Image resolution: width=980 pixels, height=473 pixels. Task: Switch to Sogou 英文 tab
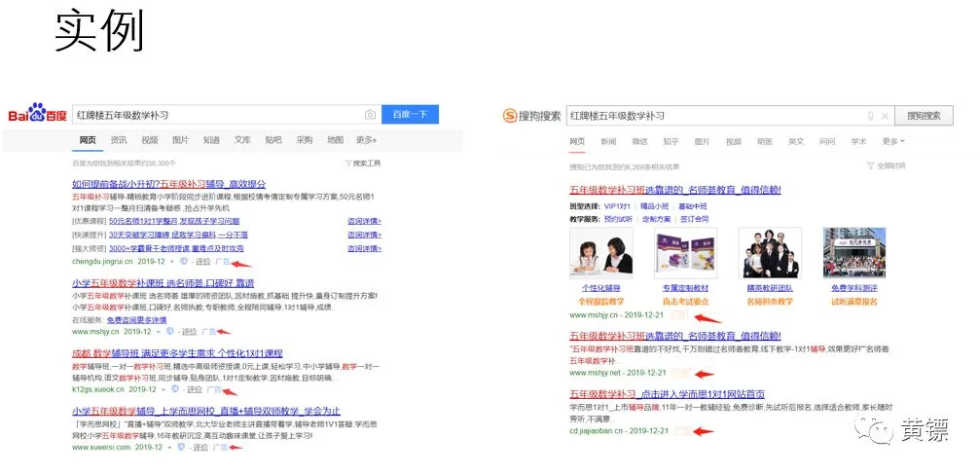pyautogui.click(x=796, y=142)
